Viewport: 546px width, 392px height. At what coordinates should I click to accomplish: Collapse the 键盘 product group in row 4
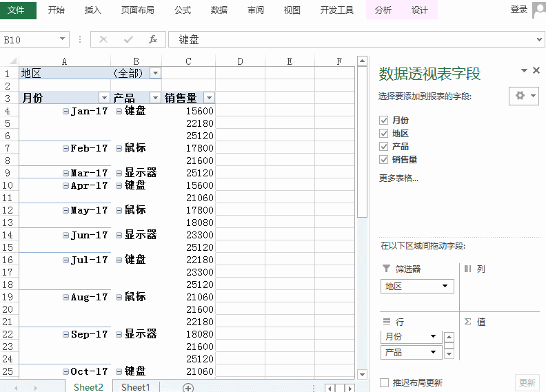pyautogui.click(x=119, y=111)
